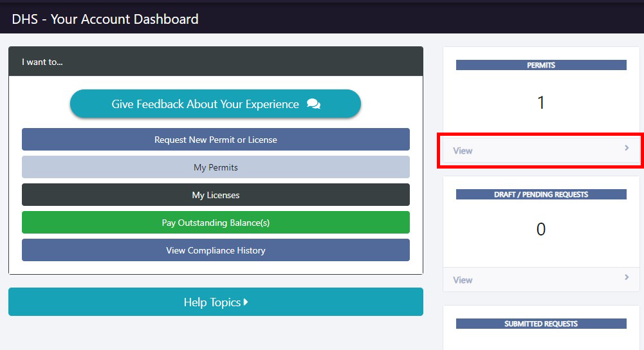This screenshot has height=350, width=644.
Task: Click the speech bubbles icon in the feedback button
Action: tap(313, 104)
